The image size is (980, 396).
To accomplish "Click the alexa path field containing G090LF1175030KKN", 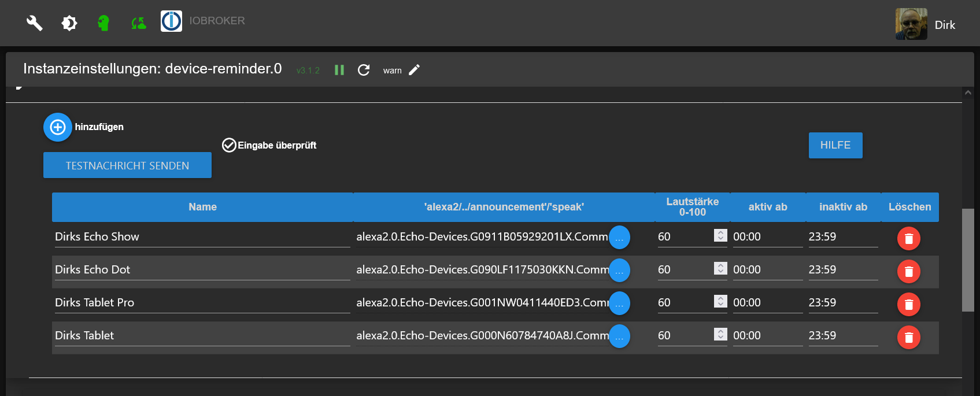I will 482,269.
